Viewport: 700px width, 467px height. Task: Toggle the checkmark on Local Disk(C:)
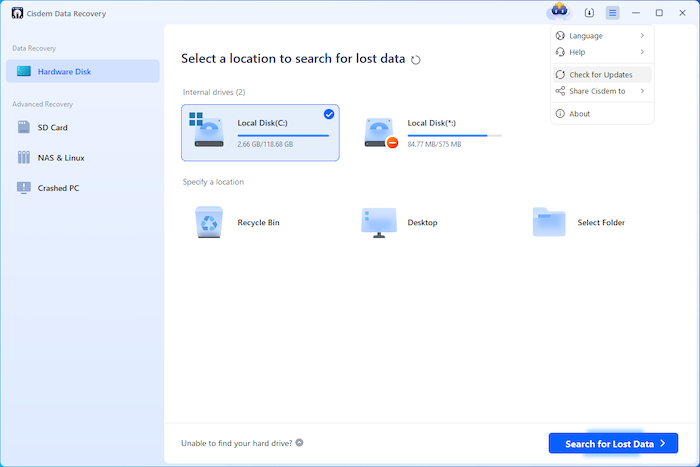click(x=329, y=114)
